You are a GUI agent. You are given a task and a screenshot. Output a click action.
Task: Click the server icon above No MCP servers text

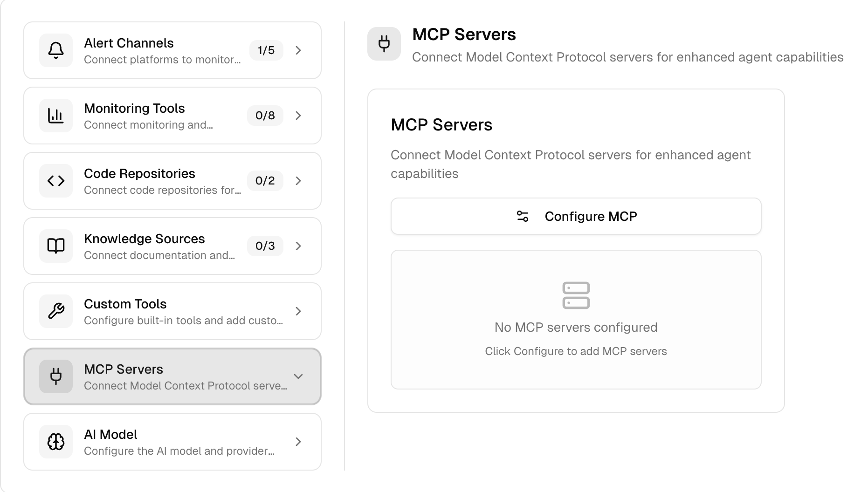click(575, 295)
